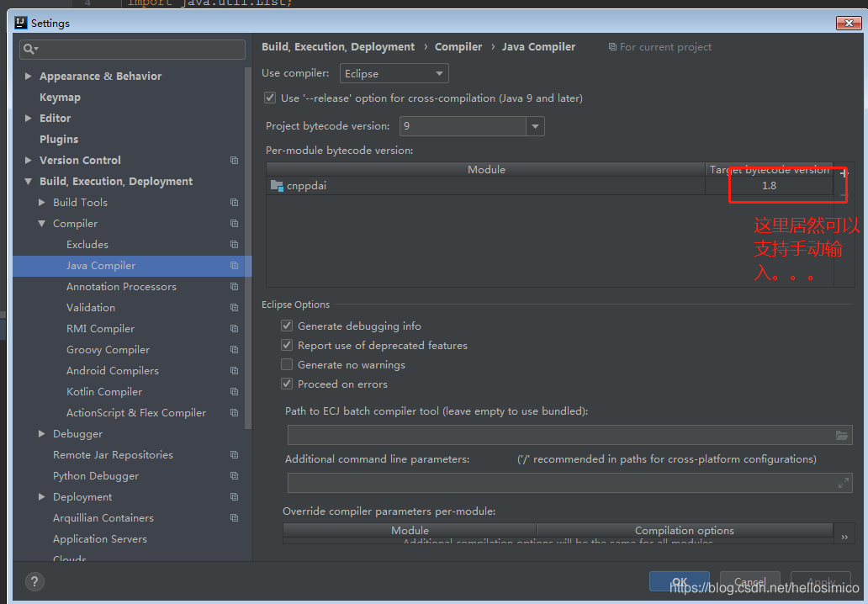The image size is (868, 604).
Task: Open Kotlin Compiler settings page
Action: point(104,392)
